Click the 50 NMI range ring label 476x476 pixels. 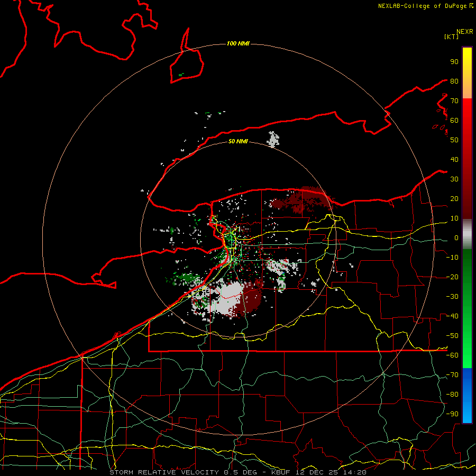click(238, 141)
